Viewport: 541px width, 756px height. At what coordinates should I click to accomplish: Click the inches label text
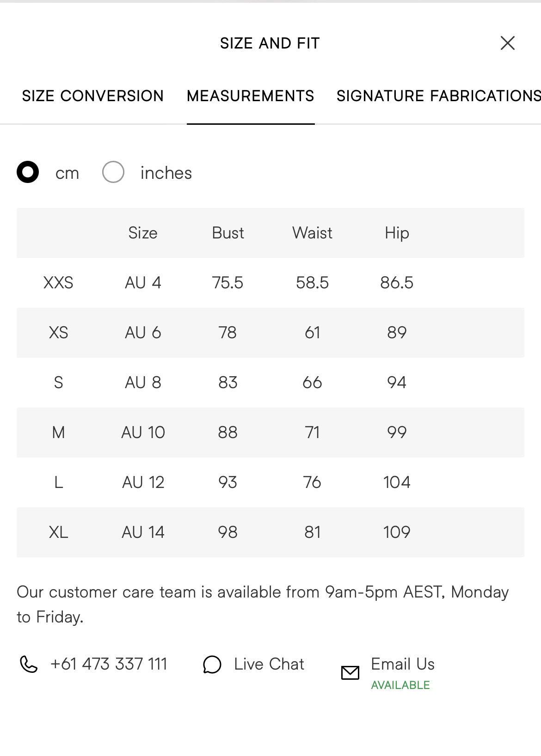(x=166, y=173)
